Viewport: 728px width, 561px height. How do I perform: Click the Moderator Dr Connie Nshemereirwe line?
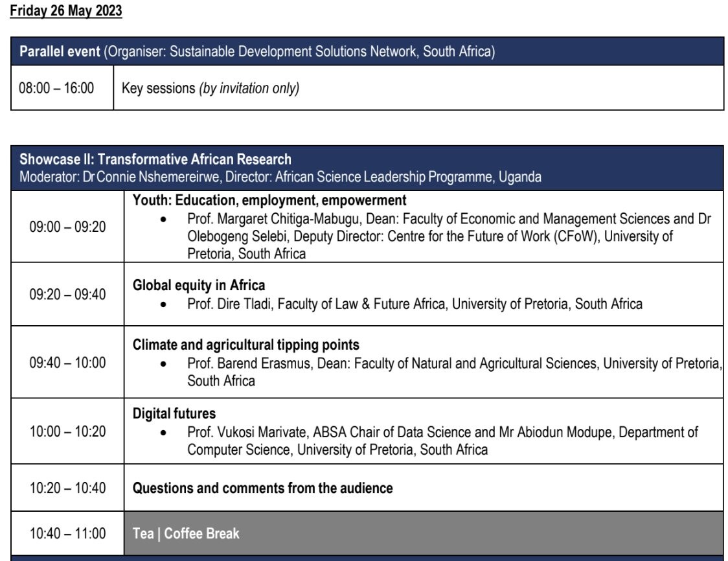[x=280, y=177]
